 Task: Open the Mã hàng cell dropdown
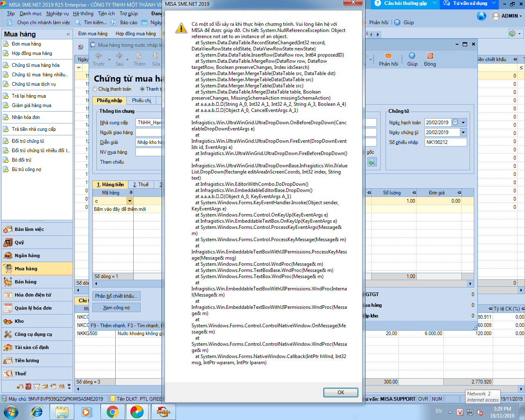tap(130, 201)
